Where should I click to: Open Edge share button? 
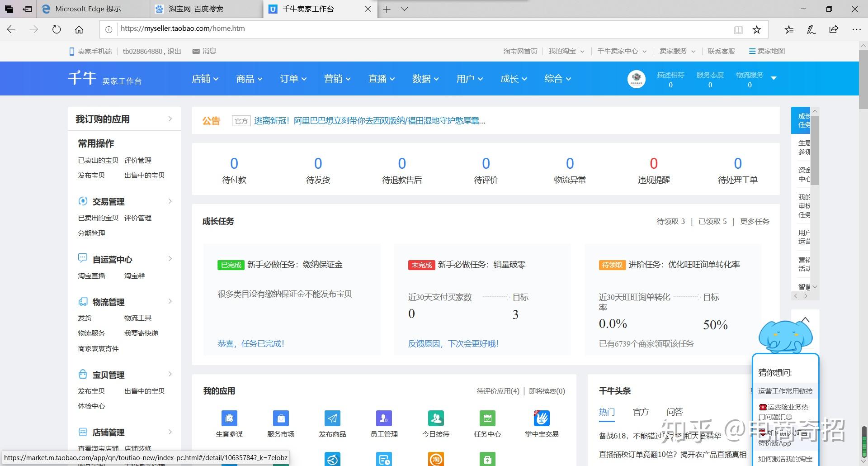click(834, 29)
